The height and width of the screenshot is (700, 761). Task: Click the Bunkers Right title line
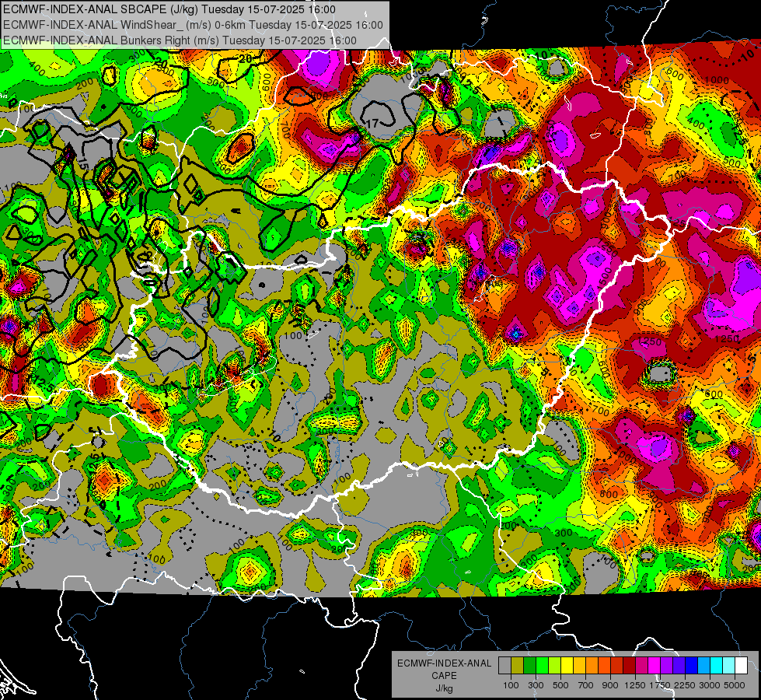(180, 40)
